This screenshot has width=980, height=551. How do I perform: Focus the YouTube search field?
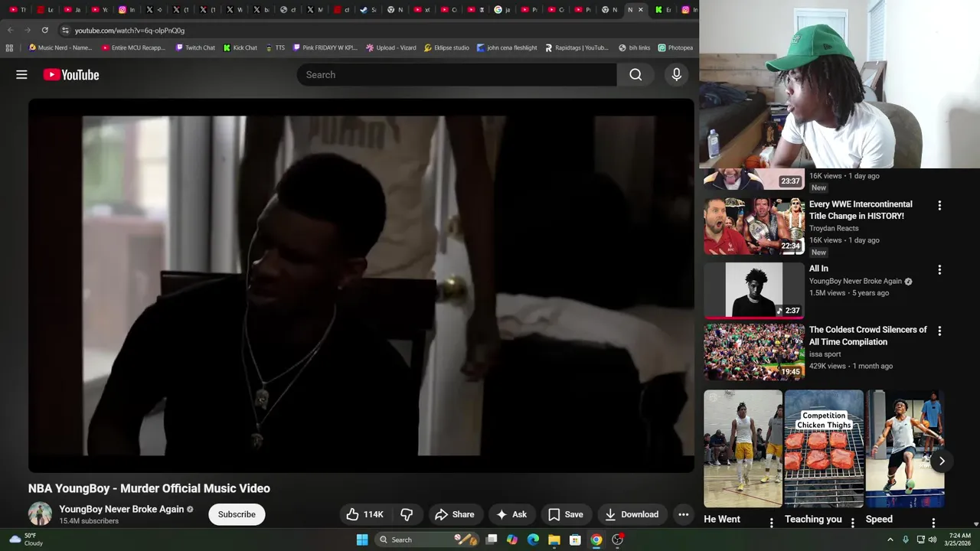click(456, 74)
